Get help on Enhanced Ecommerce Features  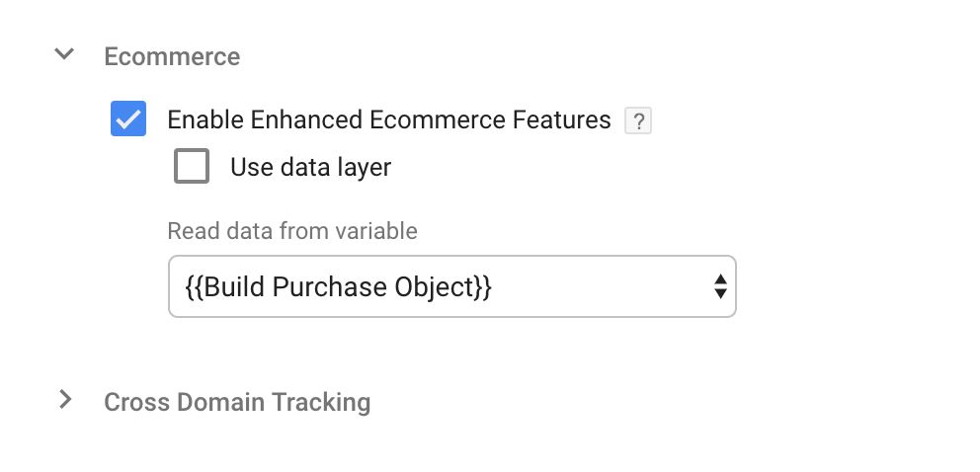pyautogui.click(x=638, y=121)
